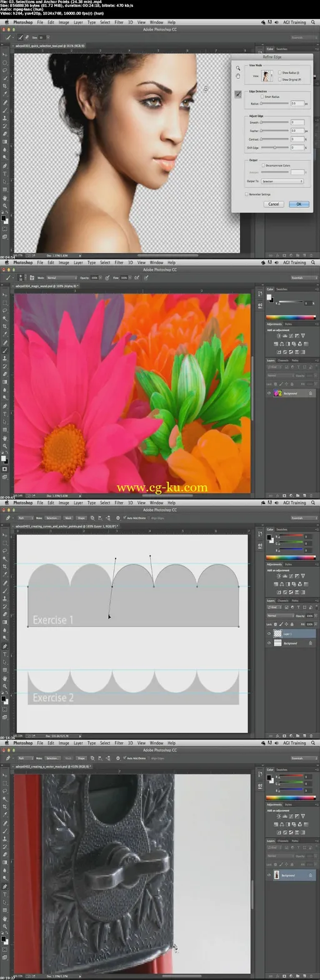Hide Layer 1 in creating_curves Layers panel
320x980 pixels.
(x=269, y=633)
